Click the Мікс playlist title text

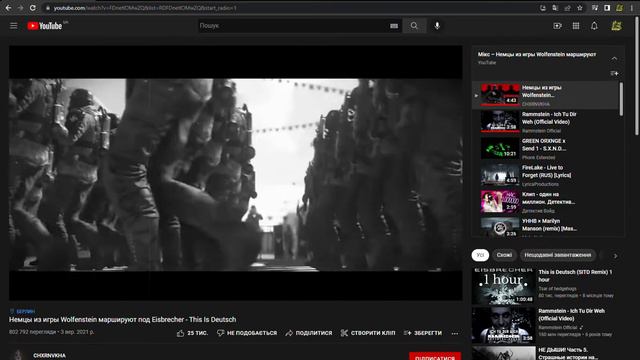point(537,54)
